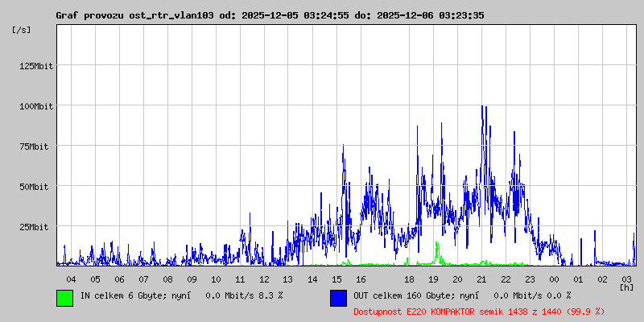Pick the 21 hour marker on x-axis
The height and width of the screenshot is (322, 644).
[x=481, y=279]
